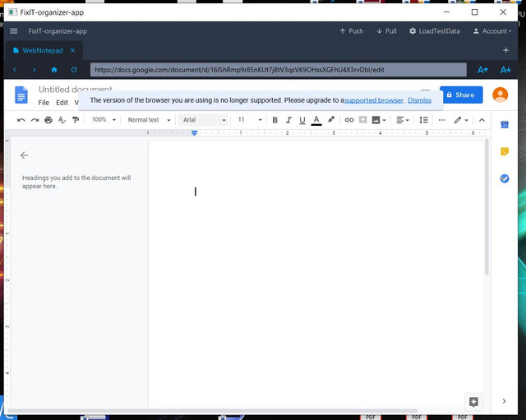Viewport: 526px width, 420px height.
Task: Show more toolbar options (three dots)
Action: pyautogui.click(x=442, y=120)
